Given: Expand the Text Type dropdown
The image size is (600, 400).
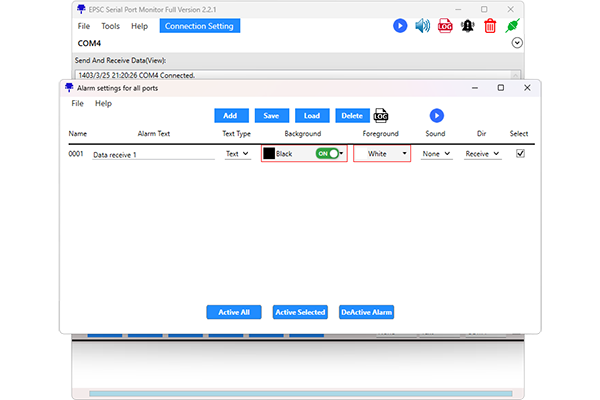Looking at the screenshot, I should coord(237,154).
